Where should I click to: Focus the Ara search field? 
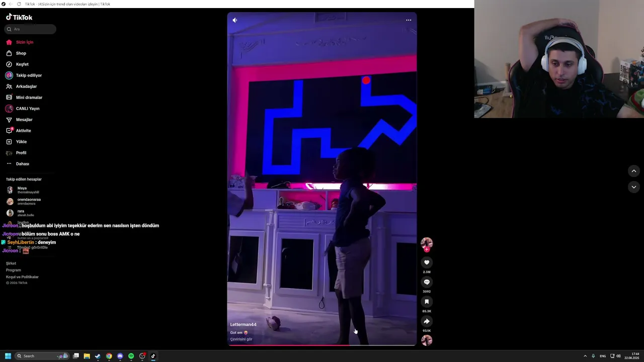coord(30,29)
